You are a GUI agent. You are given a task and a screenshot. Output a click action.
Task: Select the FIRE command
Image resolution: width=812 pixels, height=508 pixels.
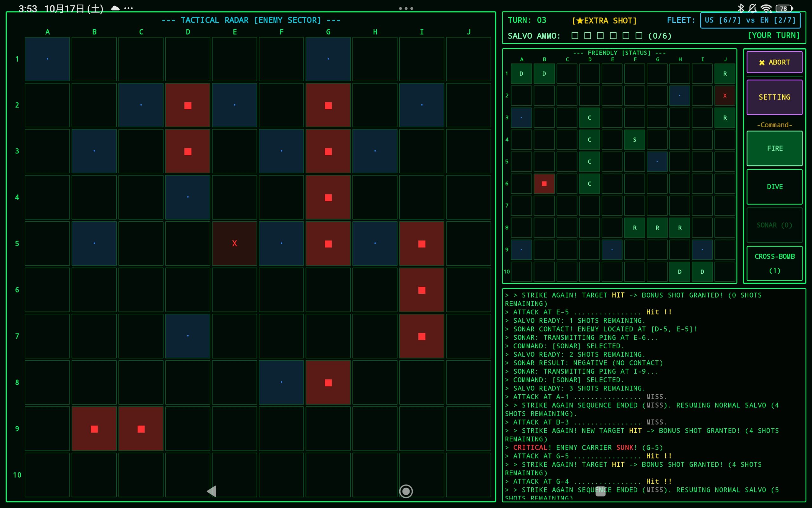(775, 148)
